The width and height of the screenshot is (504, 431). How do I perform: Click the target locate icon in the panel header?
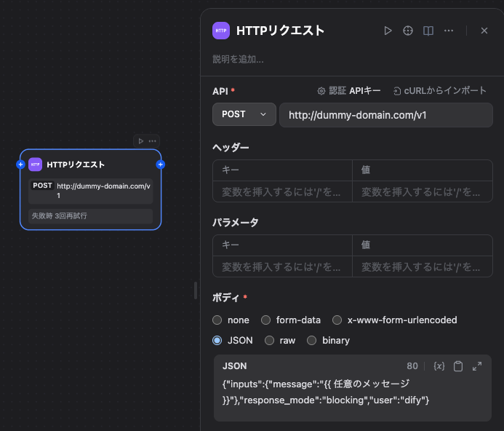click(408, 31)
